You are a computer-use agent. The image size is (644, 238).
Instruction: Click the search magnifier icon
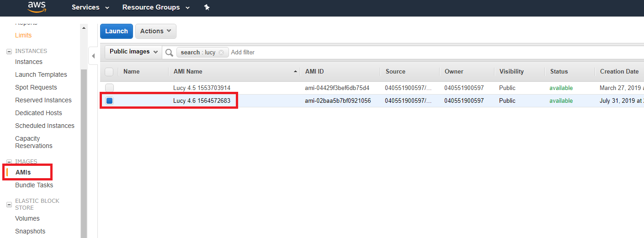(169, 53)
